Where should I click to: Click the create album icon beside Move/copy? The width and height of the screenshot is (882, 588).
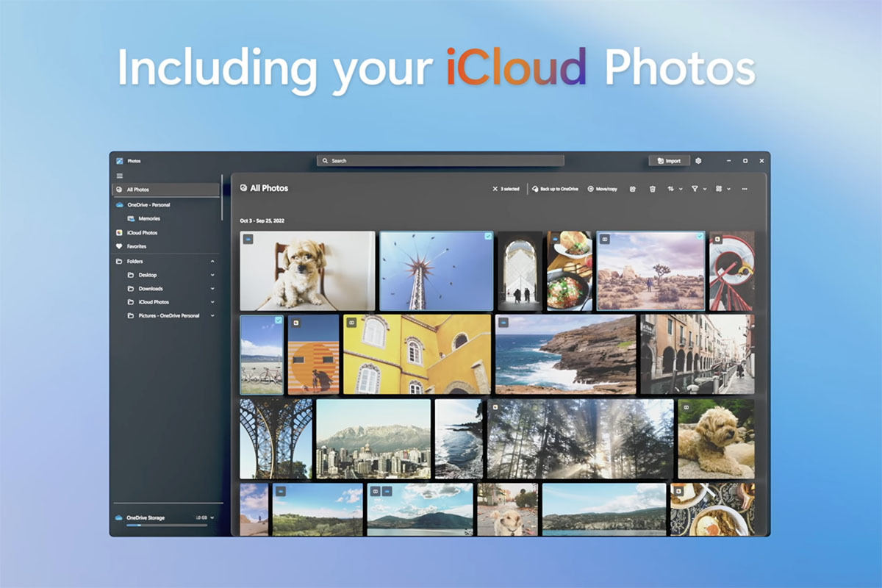pos(632,189)
